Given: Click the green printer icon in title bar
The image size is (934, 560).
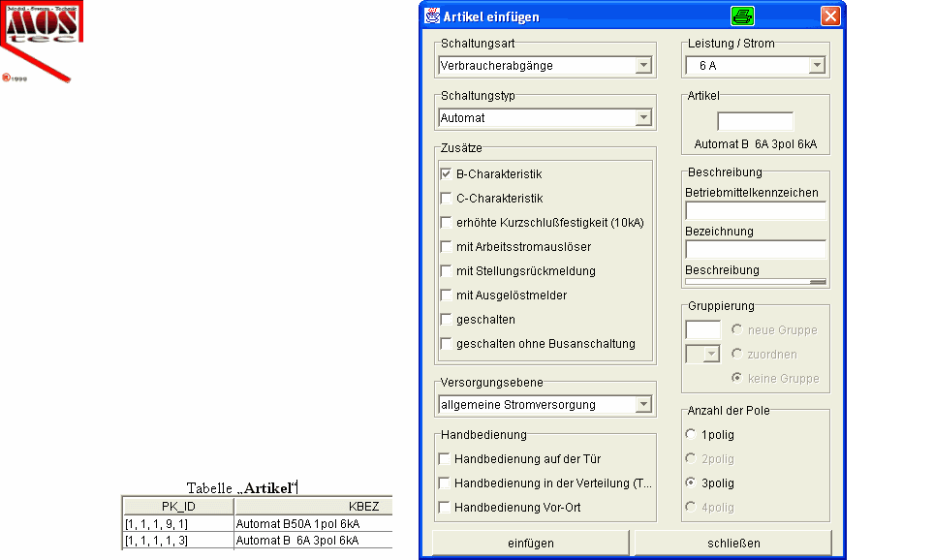Looking at the screenshot, I should click(742, 16).
